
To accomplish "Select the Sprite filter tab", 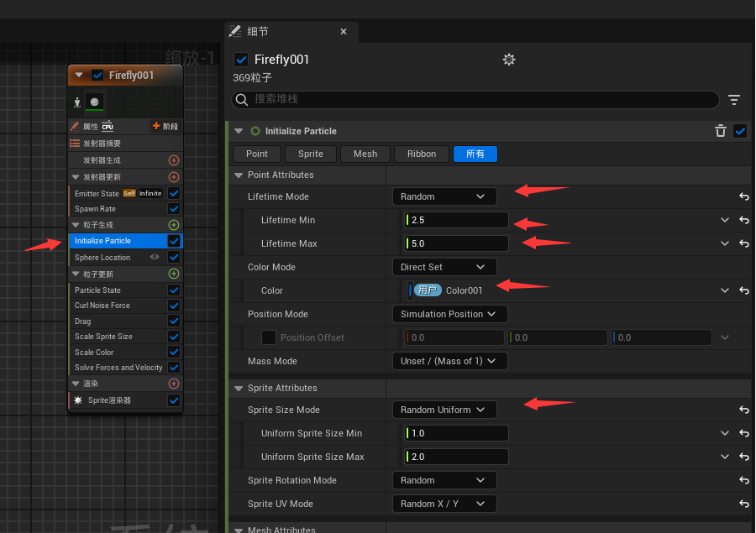I will pos(311,154).
